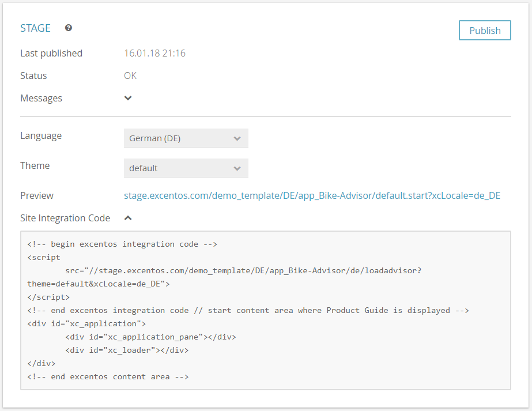This screenshot has height=411, width=532.
Task: Click the closing </div> tag line
Action: point(41,364)
